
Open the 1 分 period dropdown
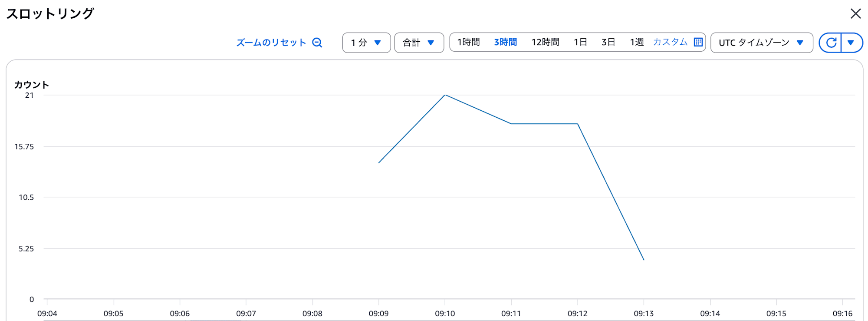pyautogui.click(x=366, y=43)
